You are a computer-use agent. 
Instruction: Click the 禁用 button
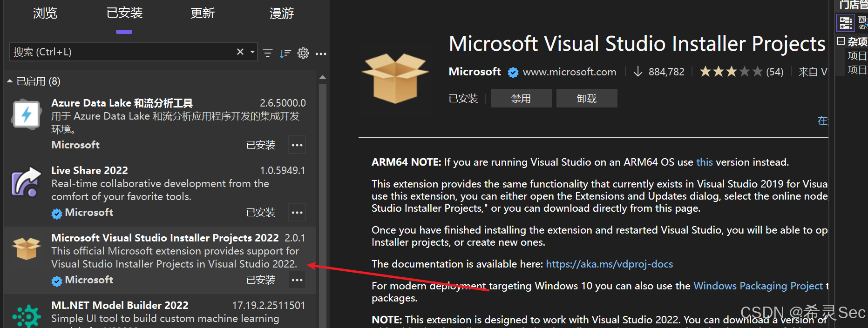(x=521, y=98)
